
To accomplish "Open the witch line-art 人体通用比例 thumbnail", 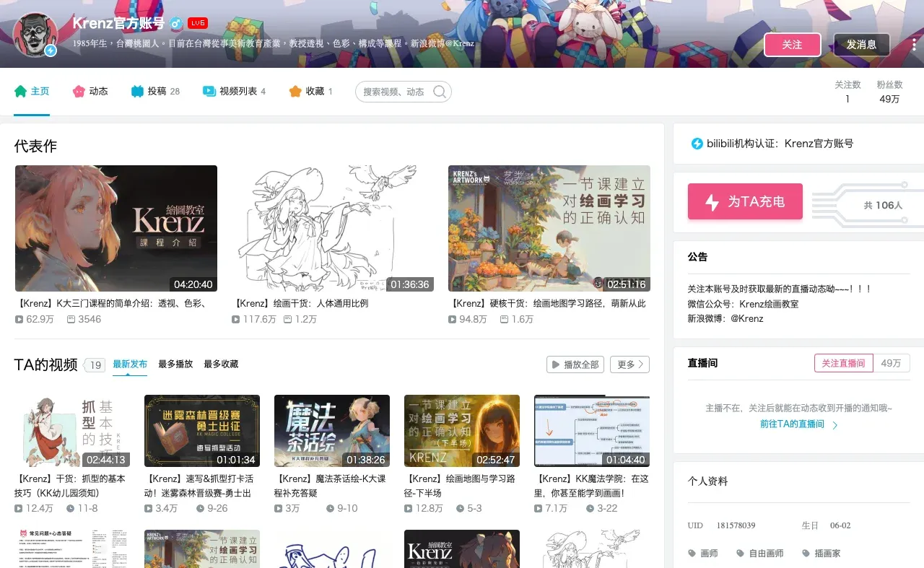I will point(333,228).
